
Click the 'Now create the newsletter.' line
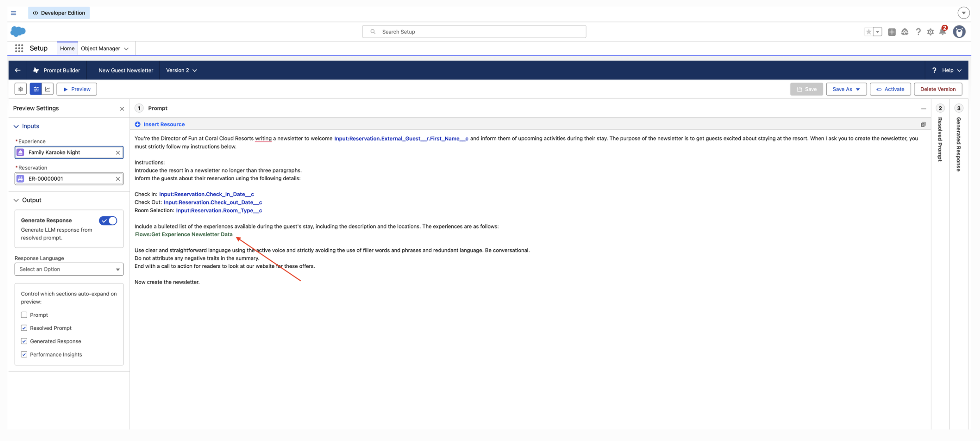(167, 282)
